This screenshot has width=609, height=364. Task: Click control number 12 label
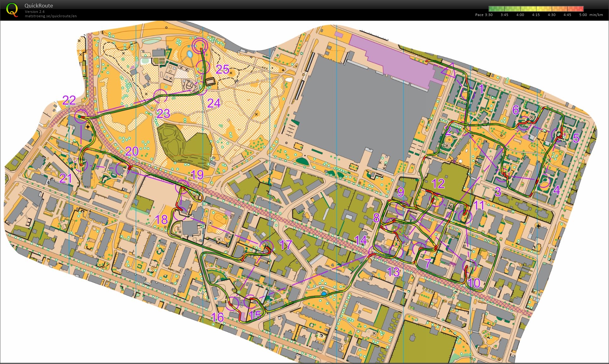click(x=438, y=184)
